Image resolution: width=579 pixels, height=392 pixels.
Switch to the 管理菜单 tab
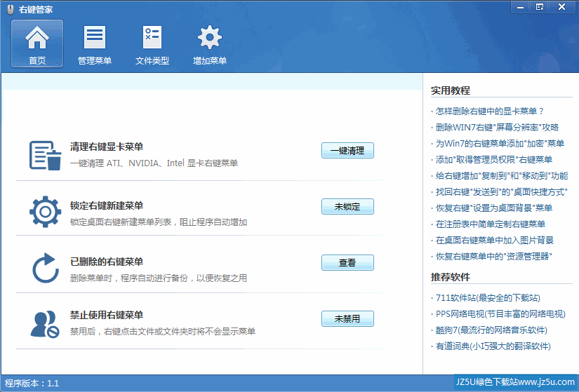[x=95, y=43]
